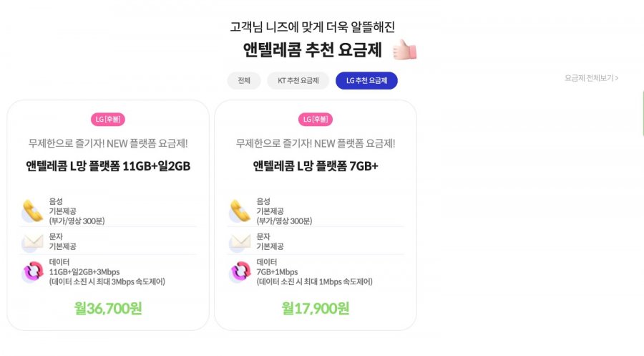Click the green scrollbar handle at right edge
644x356 pixels.
[643, 113]
